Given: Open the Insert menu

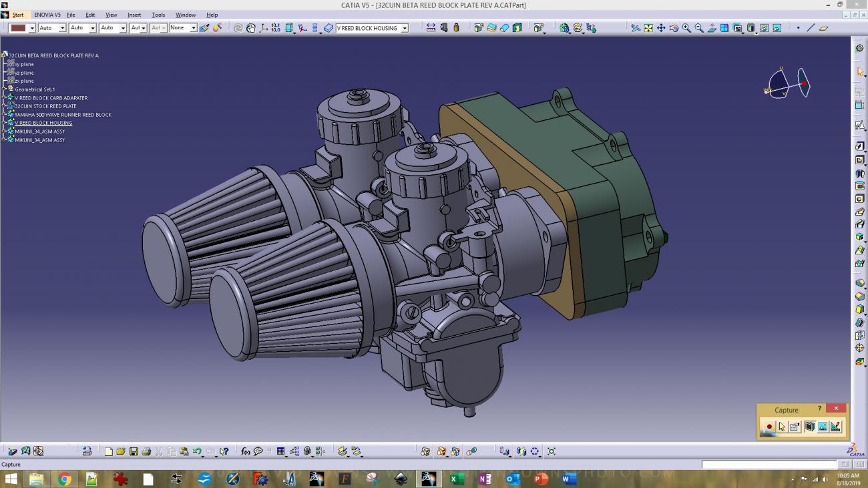Looking at the screenshot, I should 134,15.
